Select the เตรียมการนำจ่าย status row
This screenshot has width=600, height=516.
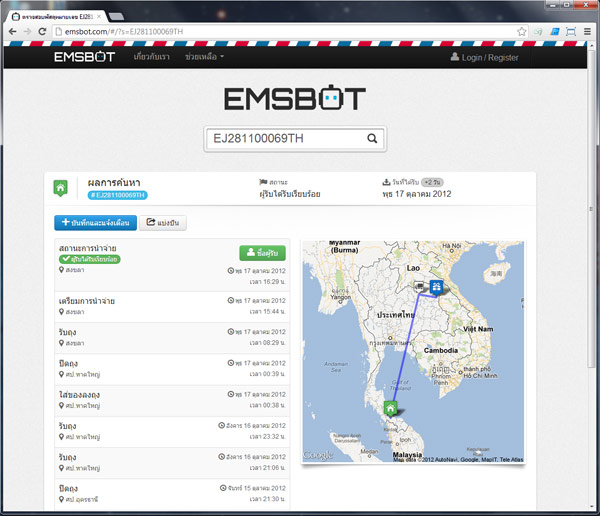[x=172, y=307]
